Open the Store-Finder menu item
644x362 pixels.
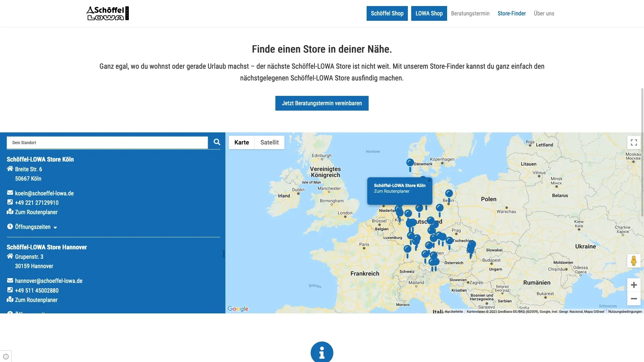(512, 13)
